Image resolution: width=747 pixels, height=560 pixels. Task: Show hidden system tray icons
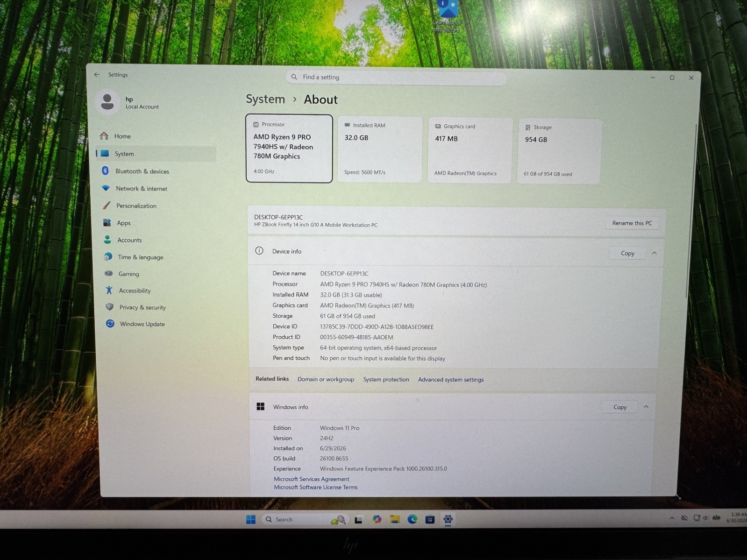[x=672, y=518]
